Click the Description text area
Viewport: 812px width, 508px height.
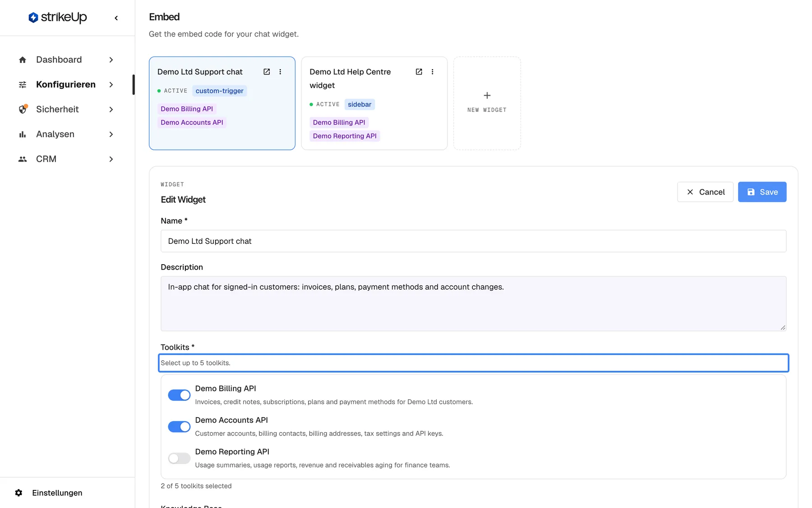click(x=473, y=303)
